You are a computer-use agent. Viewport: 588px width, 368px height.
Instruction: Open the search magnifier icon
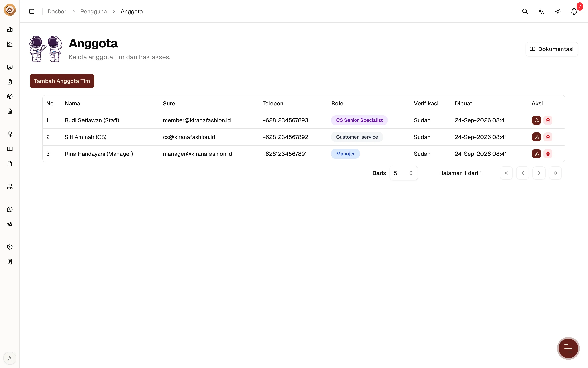coord(525,11)
